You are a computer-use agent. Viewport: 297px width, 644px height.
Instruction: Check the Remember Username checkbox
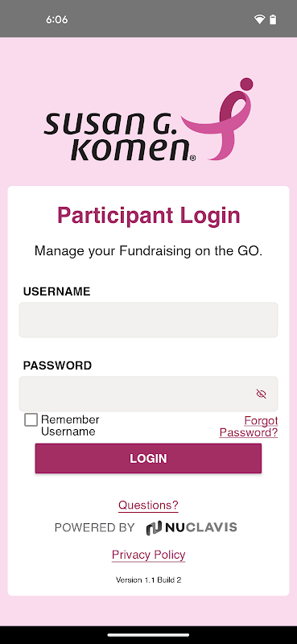pos(31,419)
